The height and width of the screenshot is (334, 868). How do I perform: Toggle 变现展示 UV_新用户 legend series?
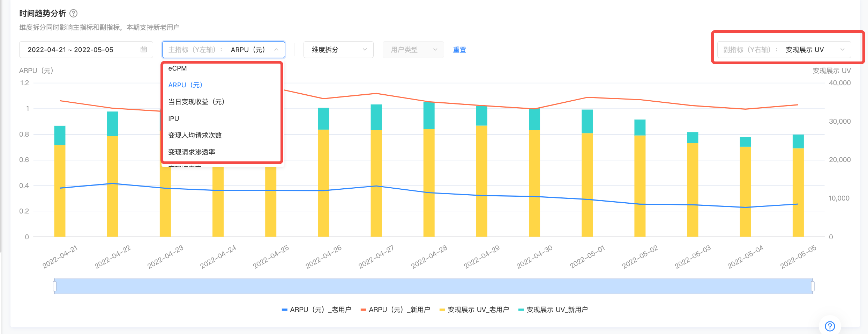553,310
